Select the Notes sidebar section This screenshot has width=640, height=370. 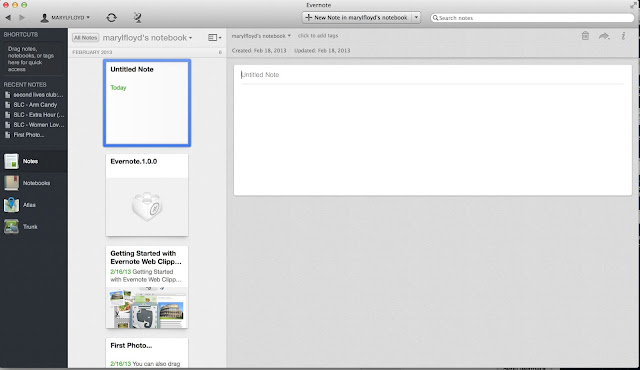coord(34,161)
